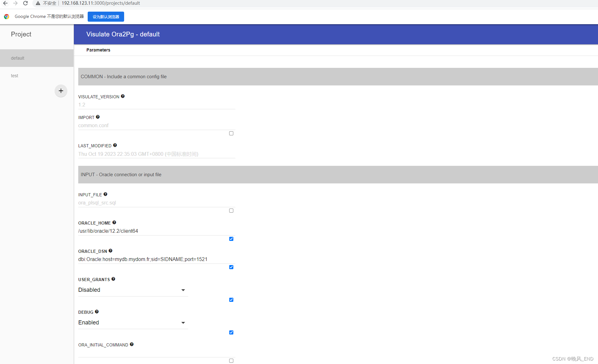
Task: Toggle the checkbox below the DEBUG dropdown
Action: (x=231, y=332)
